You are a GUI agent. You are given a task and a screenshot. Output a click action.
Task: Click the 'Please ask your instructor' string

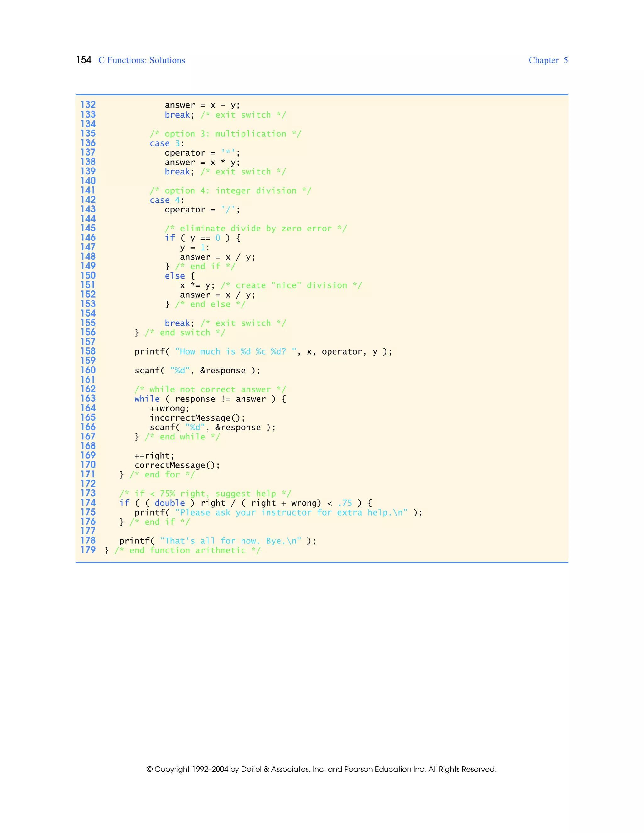291,513
